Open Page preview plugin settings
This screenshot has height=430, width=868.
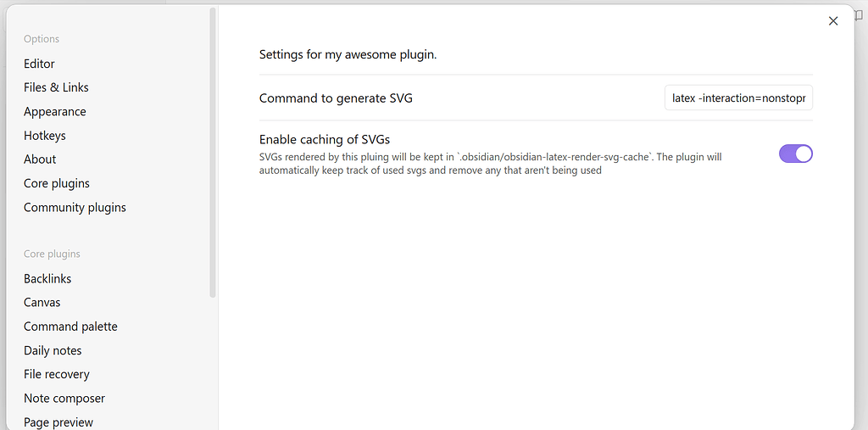(58, 422)
